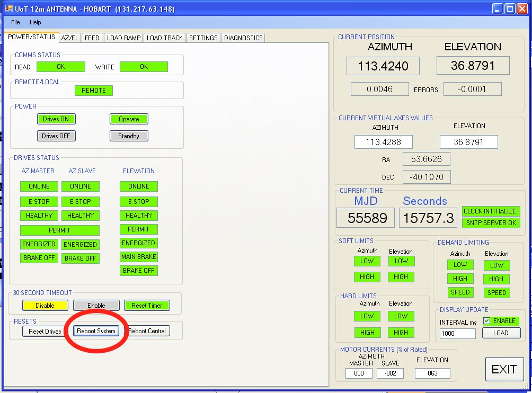Click the Drives ON button
This screenshot has height=393, width=532.
(56, 119)
